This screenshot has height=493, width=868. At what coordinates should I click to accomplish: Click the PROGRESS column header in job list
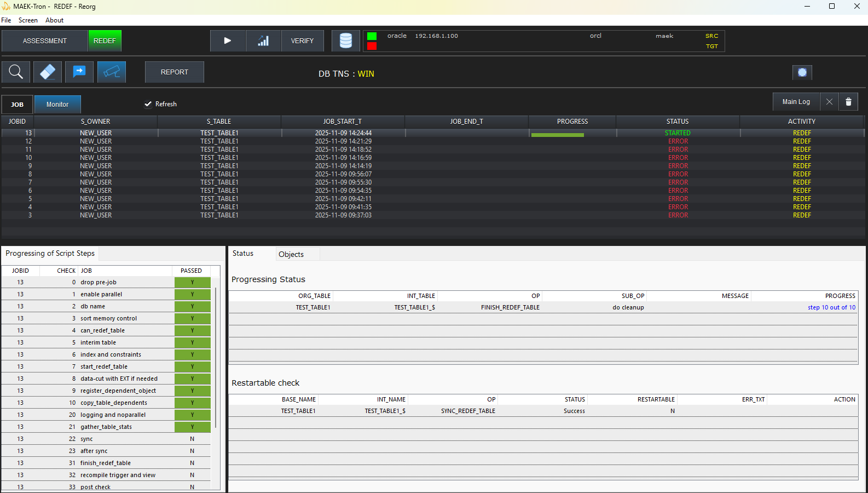coord(572,122)
